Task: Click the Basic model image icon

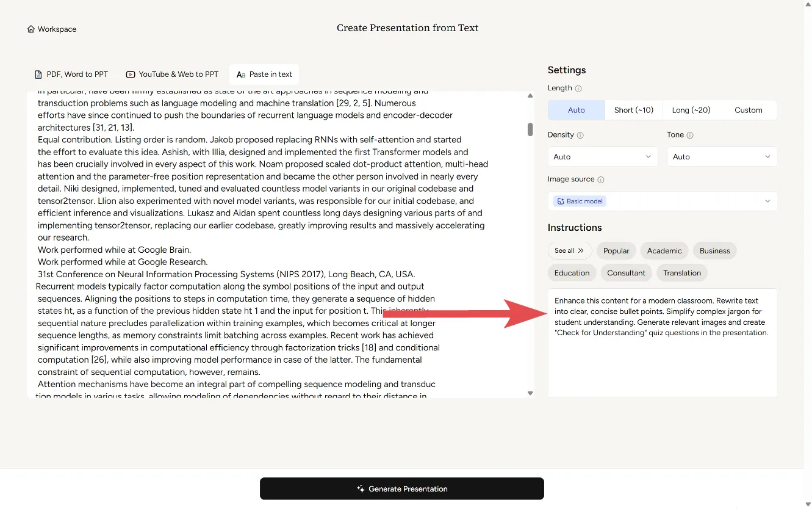Action: [x=560, y=201]
